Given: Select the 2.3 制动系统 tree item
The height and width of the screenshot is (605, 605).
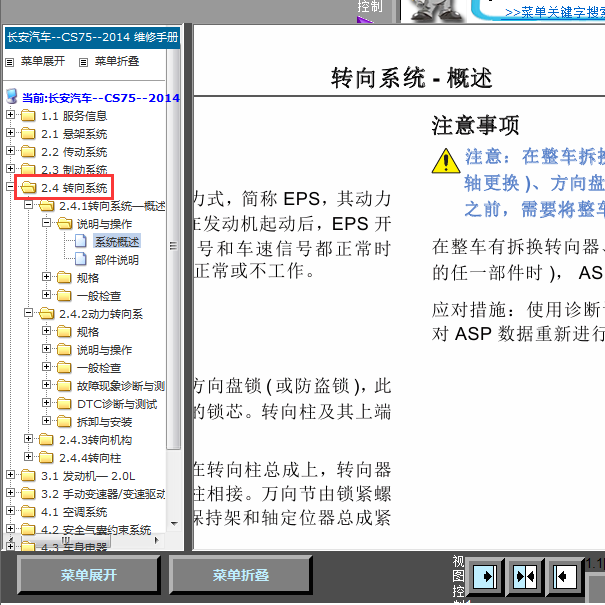Looking at the screenshot, I should (x=74, y=170).
